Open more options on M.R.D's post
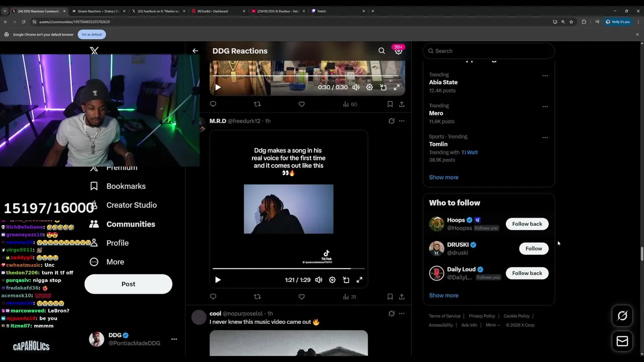644x362 pixels. (x=401, y=121)
